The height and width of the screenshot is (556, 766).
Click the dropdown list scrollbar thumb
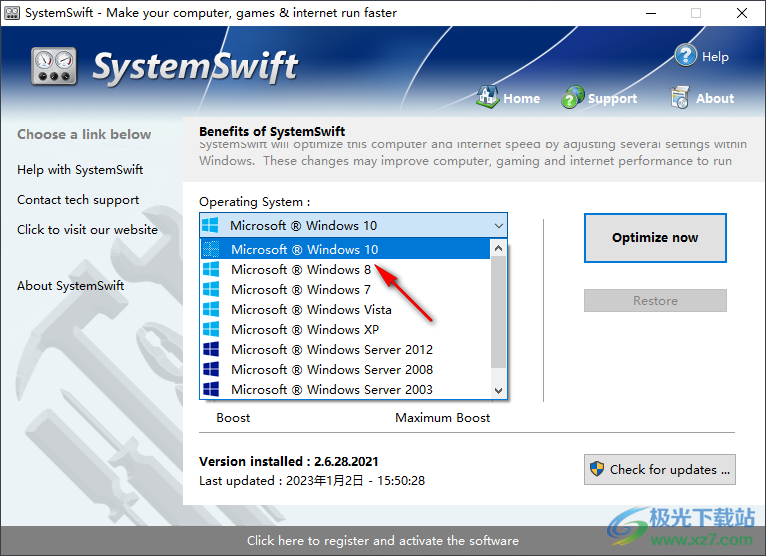[x=498, y=312]
